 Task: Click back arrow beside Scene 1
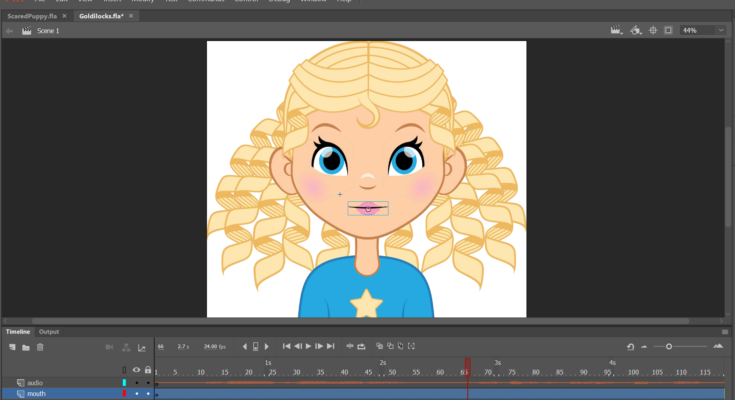coord(9,31)
